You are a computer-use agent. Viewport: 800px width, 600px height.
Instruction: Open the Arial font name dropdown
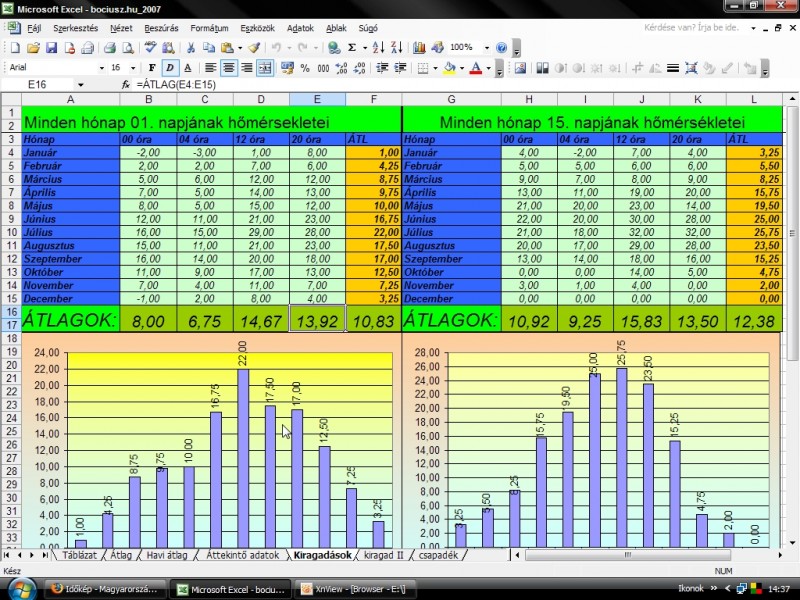click(x=102, y=68)
